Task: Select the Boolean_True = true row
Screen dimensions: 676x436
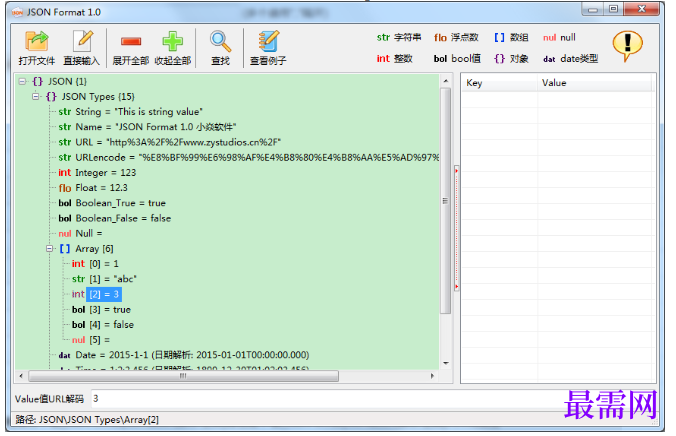Action: click(121, 203)
